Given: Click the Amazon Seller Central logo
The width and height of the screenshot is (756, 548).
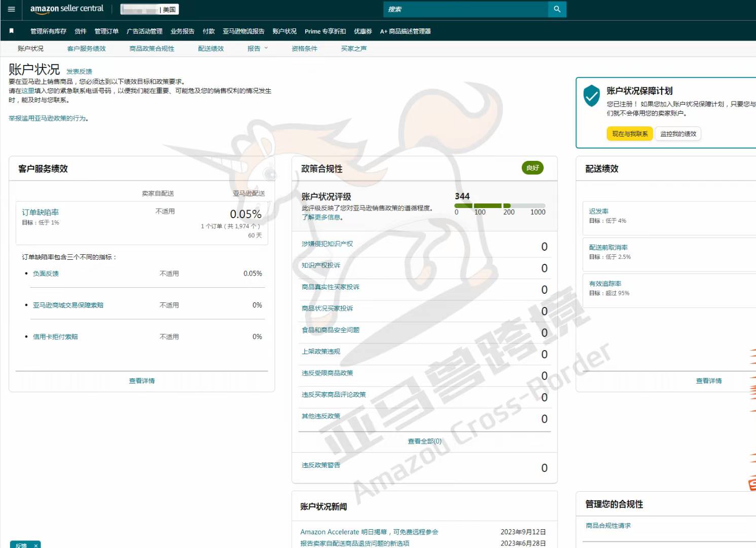Looking at the screenshot, I should coord(66,9).
